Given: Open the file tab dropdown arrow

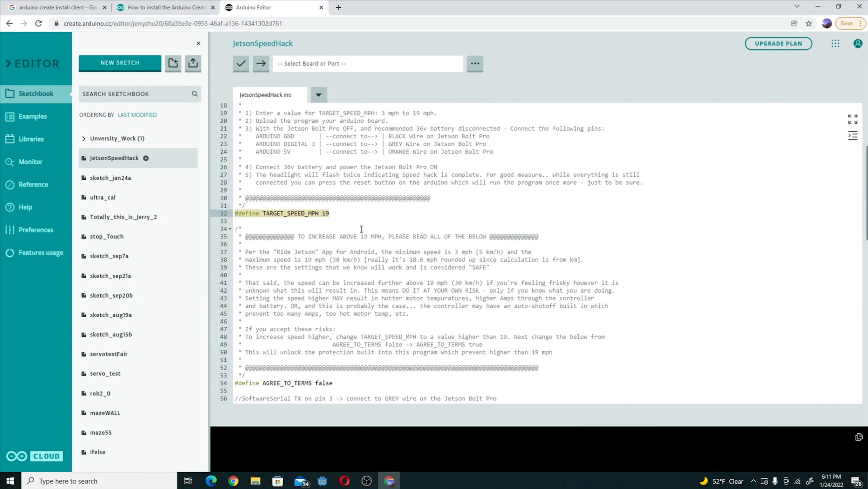Looking at the screenshot, I should 318,95.
